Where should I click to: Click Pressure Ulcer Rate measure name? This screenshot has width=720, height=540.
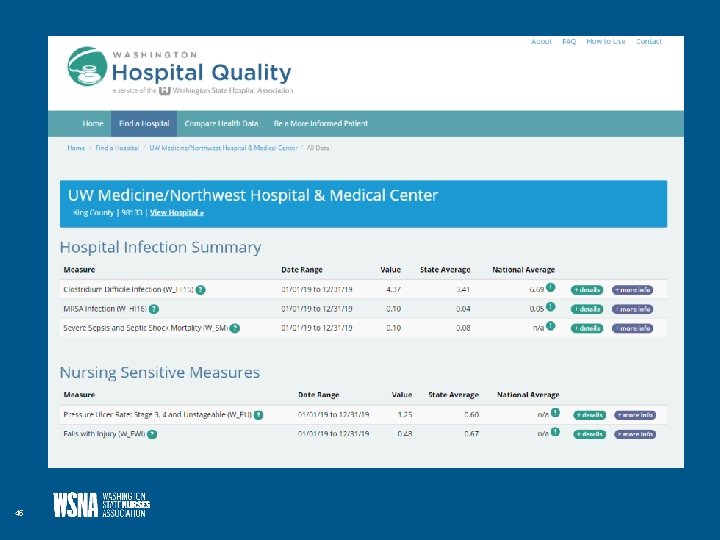tap(158, 415)
